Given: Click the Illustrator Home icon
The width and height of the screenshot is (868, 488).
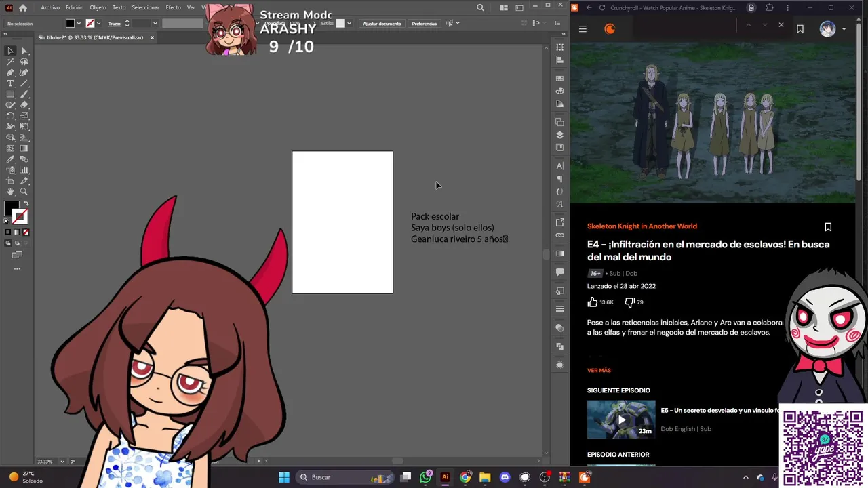Looking at the screenshot, I should coord(22,8).
